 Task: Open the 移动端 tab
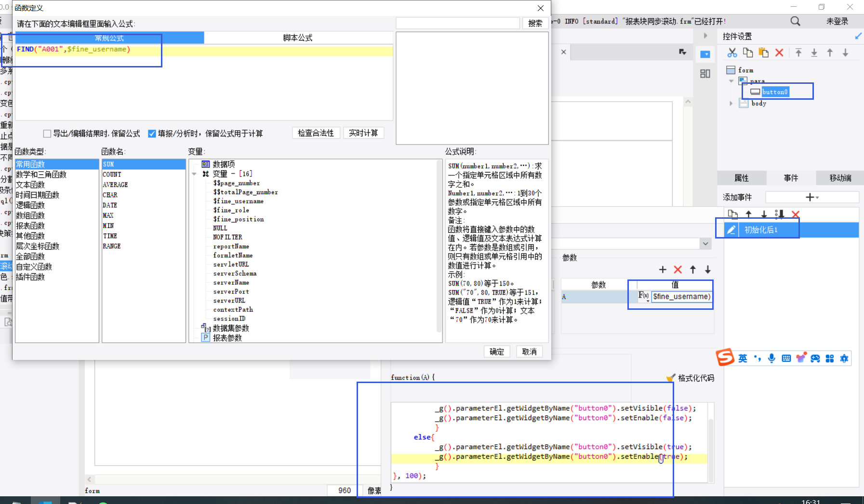coord(840,178)
